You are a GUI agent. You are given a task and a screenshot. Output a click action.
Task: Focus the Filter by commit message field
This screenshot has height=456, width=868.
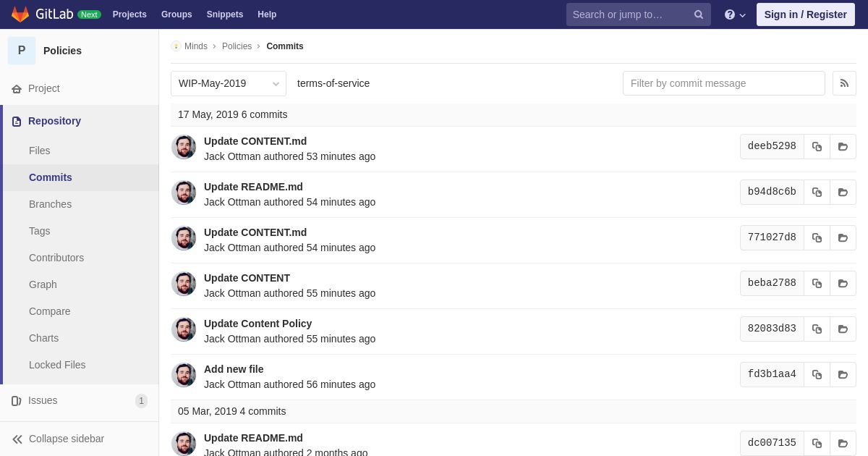click(724, 83)
